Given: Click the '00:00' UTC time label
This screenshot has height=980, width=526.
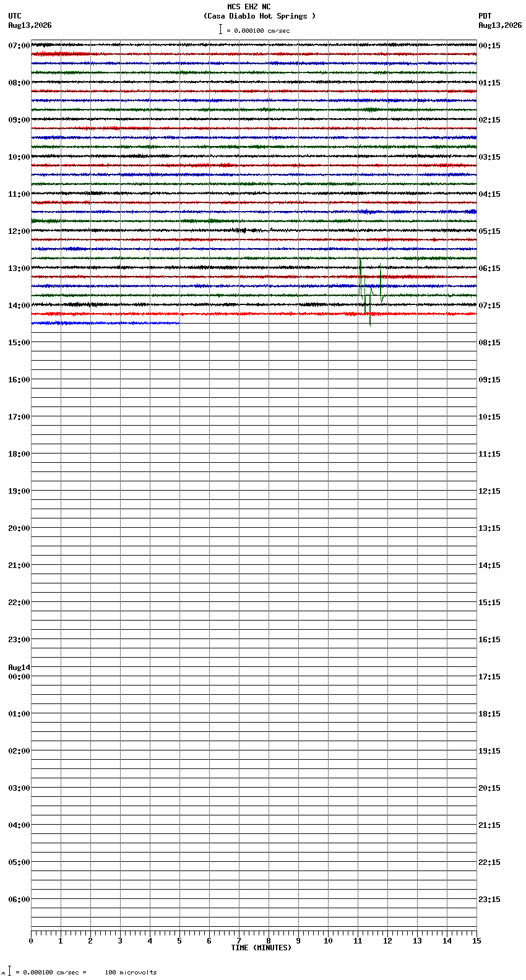Looking at the screenshot, I should tap(19, 677).
